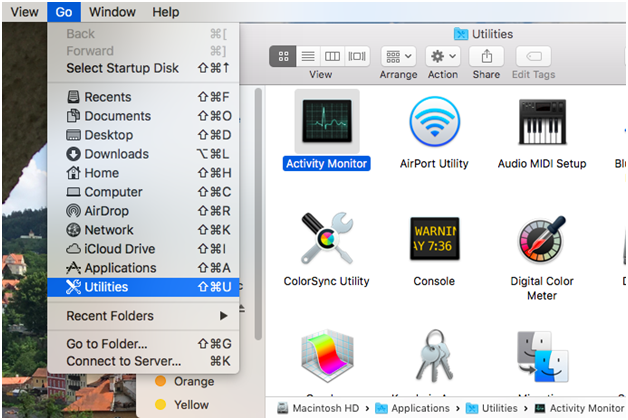
Task: Click the Audio MIDI Setup label
Action: (542, 164)
